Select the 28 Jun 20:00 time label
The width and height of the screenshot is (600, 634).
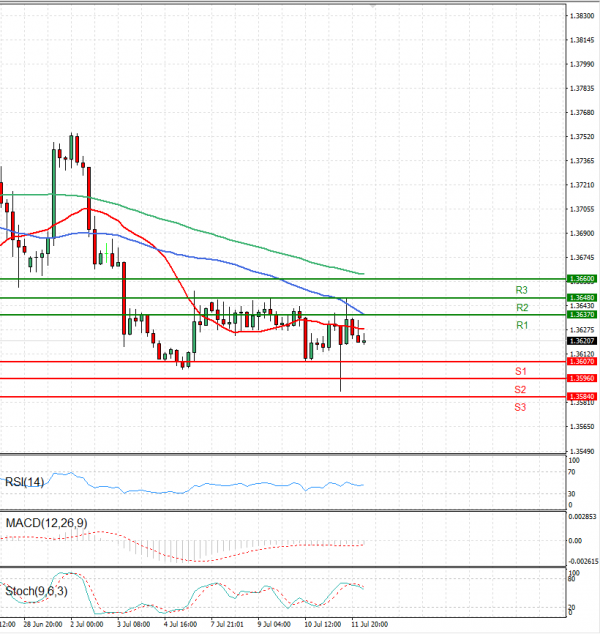[x=43, y=624]
